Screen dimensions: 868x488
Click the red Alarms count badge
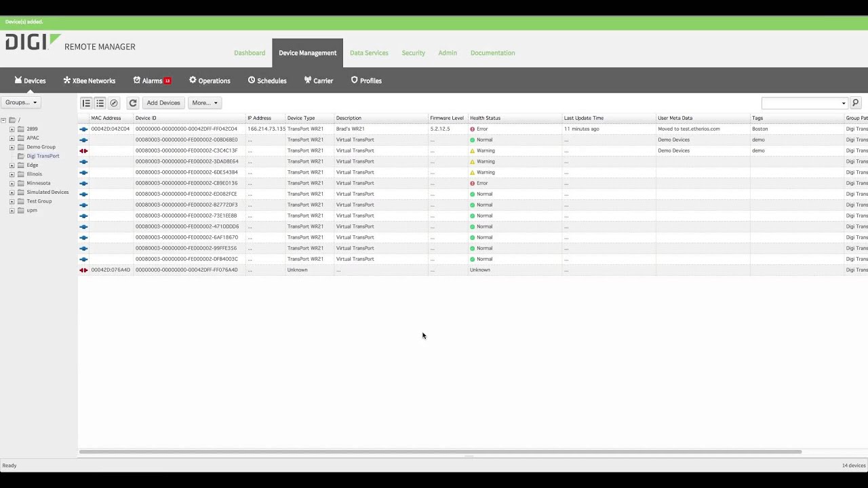[167, 81]
